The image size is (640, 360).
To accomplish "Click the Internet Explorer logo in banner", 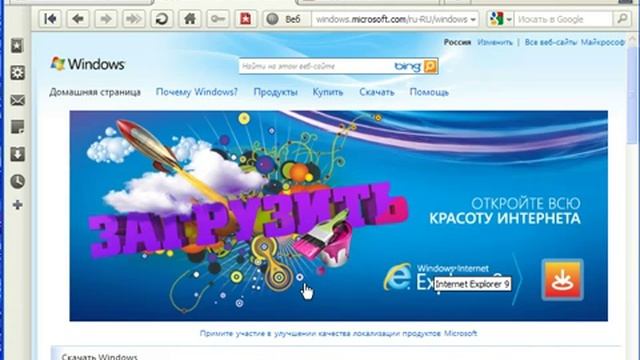I will click(398, 277).
